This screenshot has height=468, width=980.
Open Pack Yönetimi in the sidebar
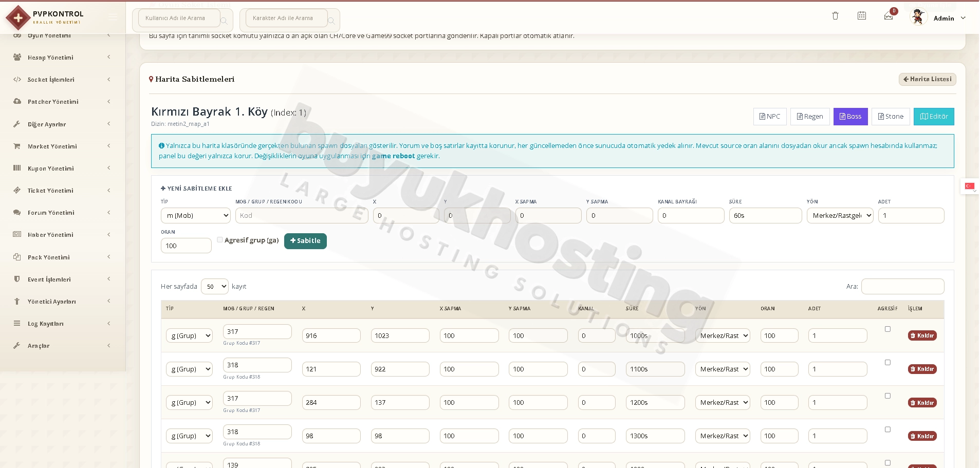[63, 257]
